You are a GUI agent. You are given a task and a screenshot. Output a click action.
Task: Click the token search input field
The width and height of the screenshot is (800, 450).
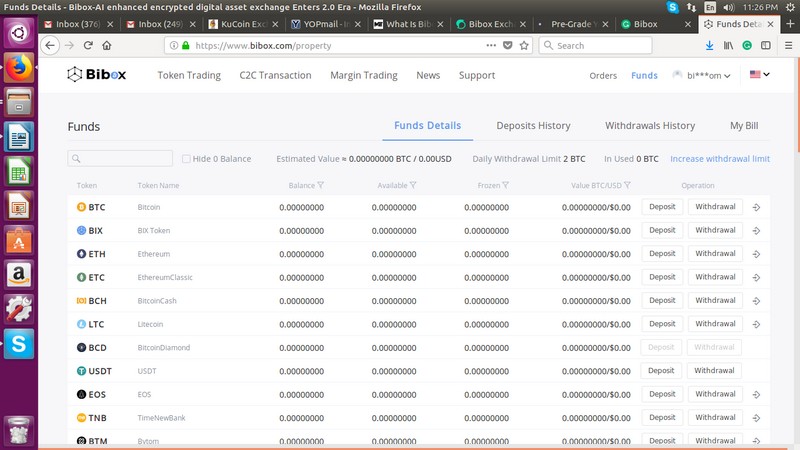pos(120,158)
